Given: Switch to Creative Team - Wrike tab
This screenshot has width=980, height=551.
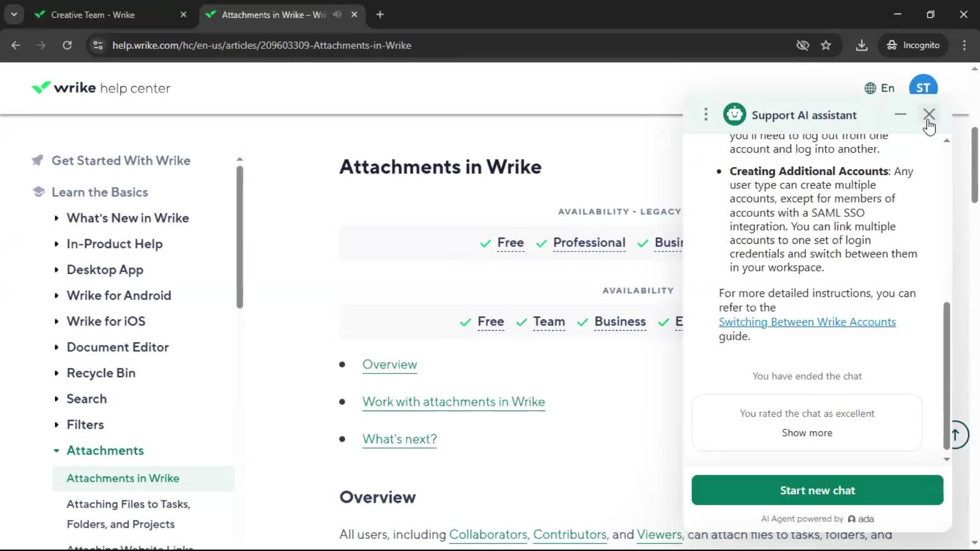Looking at the screenshot, I should click(x=93, y=15).
